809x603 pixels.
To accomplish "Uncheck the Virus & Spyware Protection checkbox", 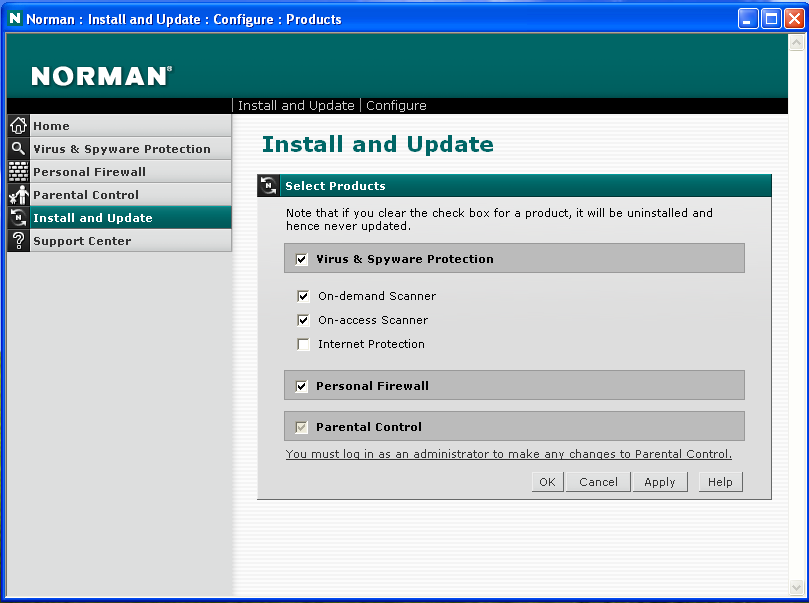I will tap(302, 260).
